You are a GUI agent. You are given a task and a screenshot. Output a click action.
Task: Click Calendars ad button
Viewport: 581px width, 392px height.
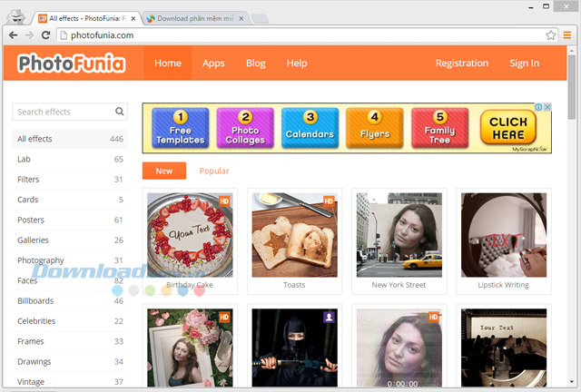point(310,128)
